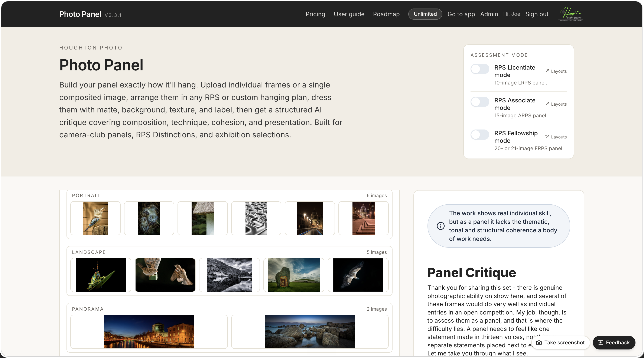The image size is (644, 358).
Task: Select the monochrome keyboard portrait thumbnail
Action: pos(256,218)
